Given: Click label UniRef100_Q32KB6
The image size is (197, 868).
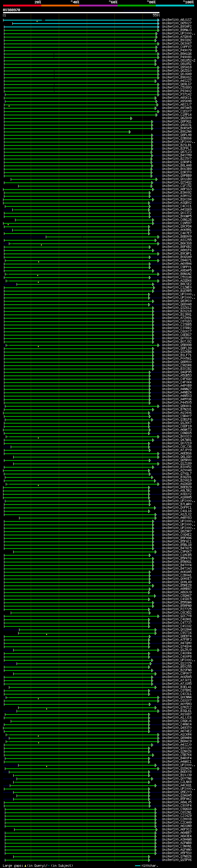Looking at the screenshot, I should point(177,352).
